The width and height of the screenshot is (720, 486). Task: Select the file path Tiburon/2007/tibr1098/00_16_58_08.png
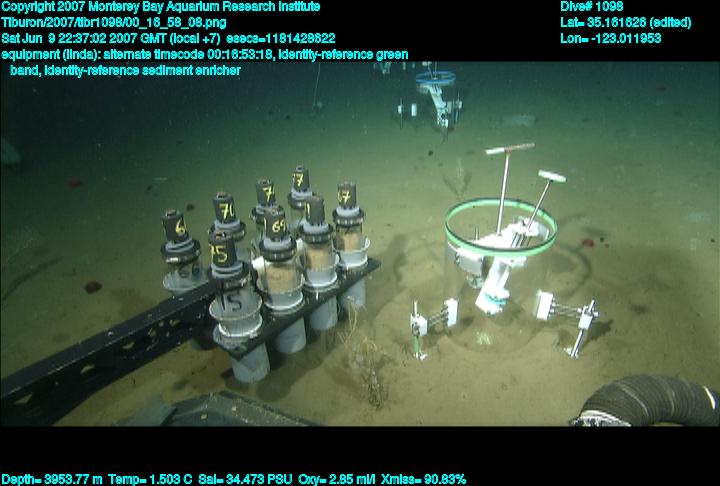(114, 23)
